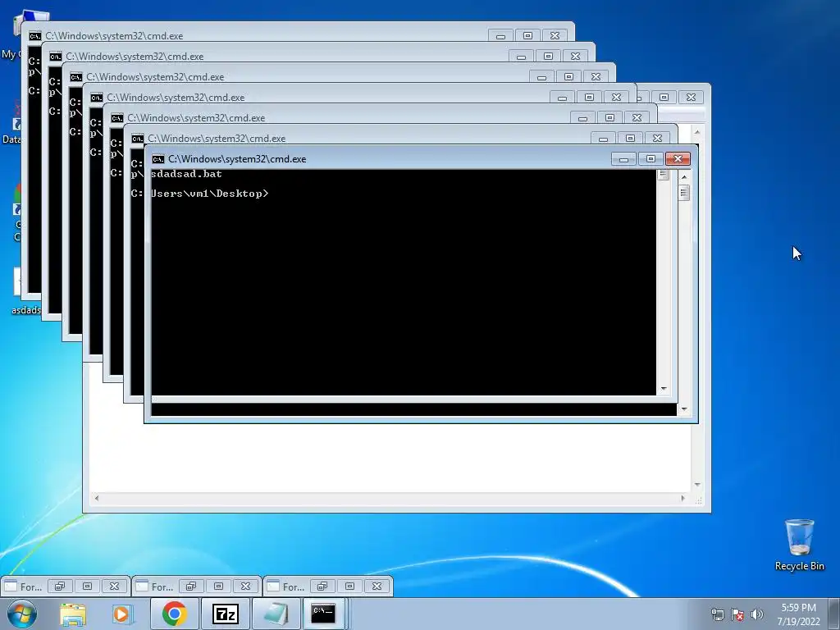Maximize the third minimized "For..." window
This screenshot has width=840, height=630.
tap(349, 586)
